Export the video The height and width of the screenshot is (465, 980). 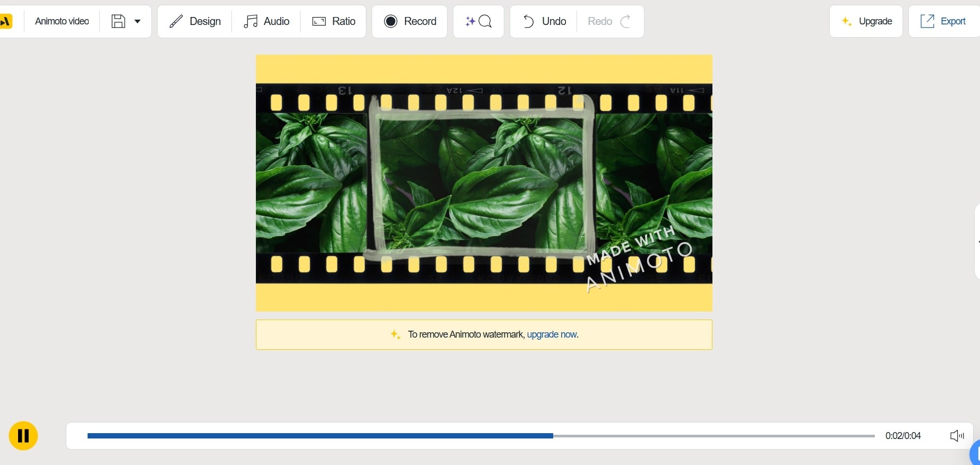[x=943, y=21]
